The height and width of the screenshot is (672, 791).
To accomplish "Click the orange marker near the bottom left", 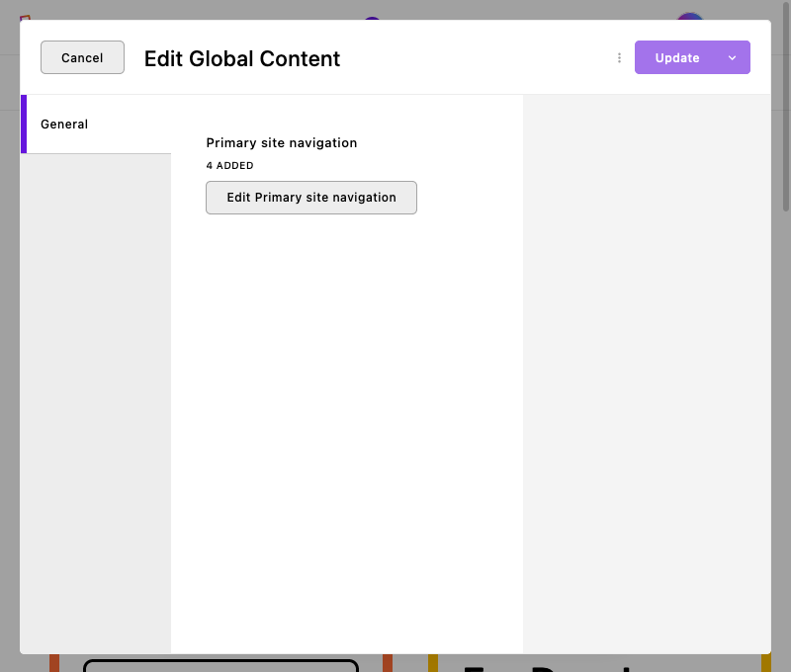I will click(x=56, y=664).
